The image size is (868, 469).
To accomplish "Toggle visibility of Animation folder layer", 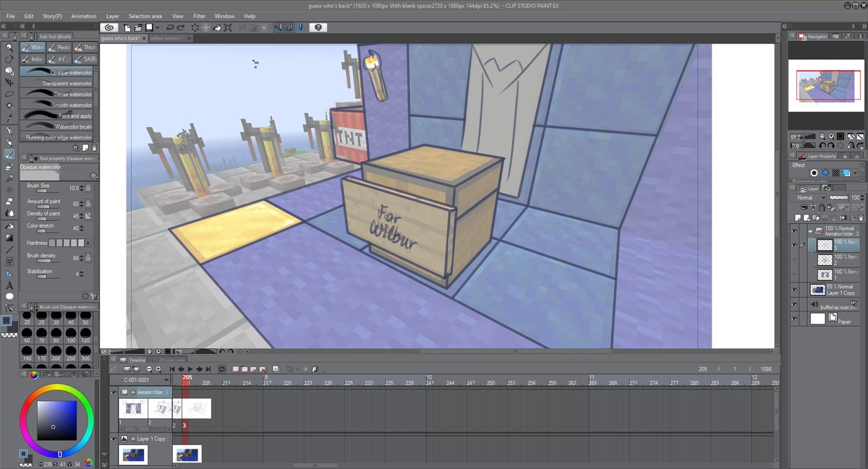I will click(794, 231).
